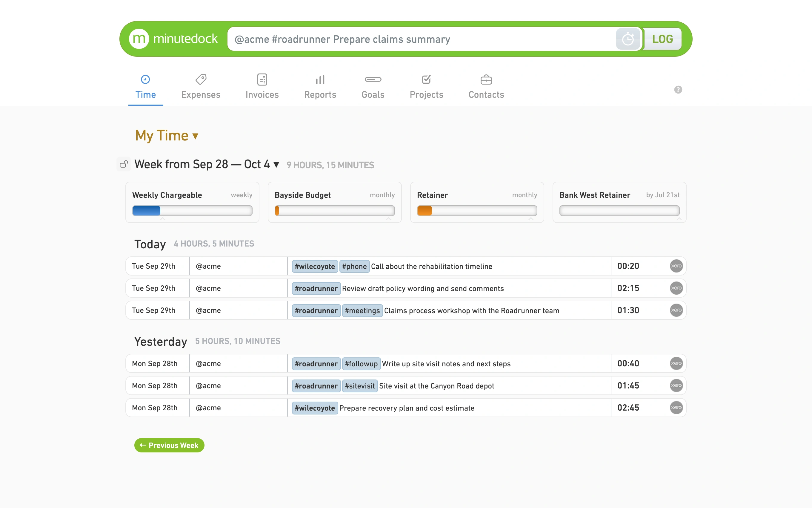
Task: Click Mon Sep 28th date on site notes row
Action: point(155,364)
